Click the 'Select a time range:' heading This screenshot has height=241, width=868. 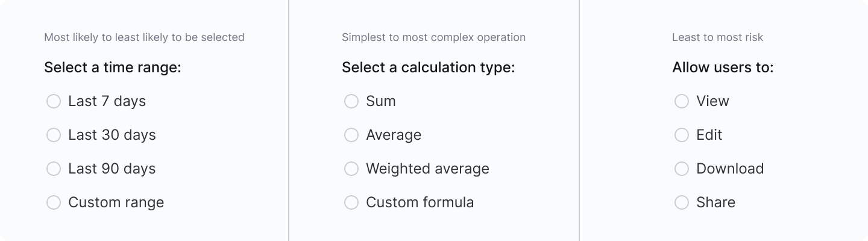click(x=113, y=67)
